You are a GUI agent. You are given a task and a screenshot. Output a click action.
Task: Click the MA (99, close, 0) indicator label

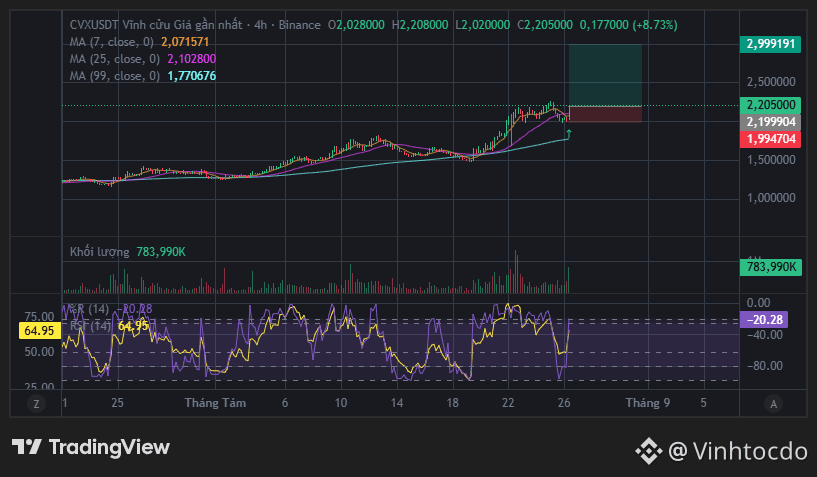click(x=115, y=76)
